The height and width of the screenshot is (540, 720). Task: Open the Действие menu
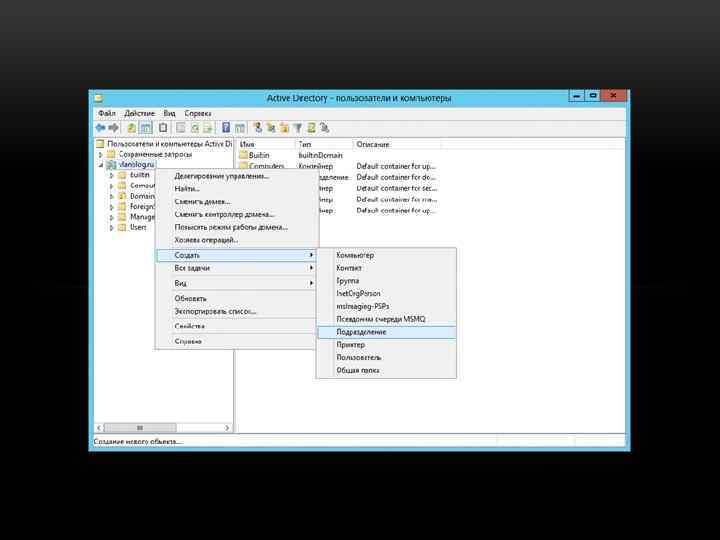(x=140, y=113)
